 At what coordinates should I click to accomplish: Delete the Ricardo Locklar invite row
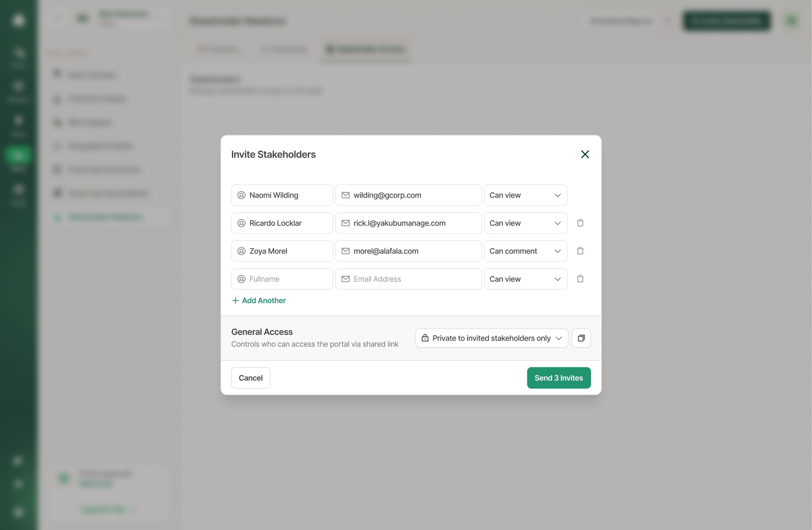coord(580,223)
